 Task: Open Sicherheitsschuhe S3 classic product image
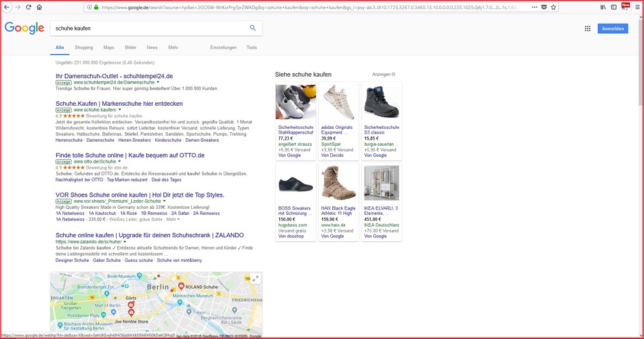[x=382, y=102]
